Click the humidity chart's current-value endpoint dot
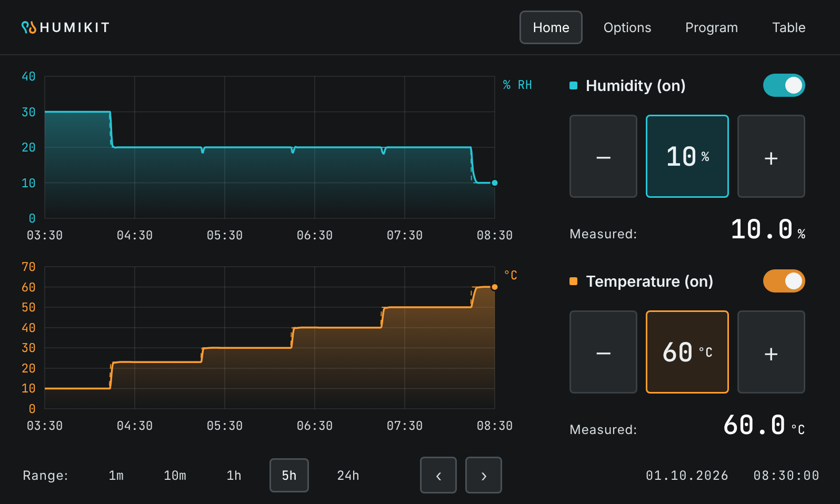The width and height of the screenshot is (840, 504). pyautogui.click(x=495, y=183)
